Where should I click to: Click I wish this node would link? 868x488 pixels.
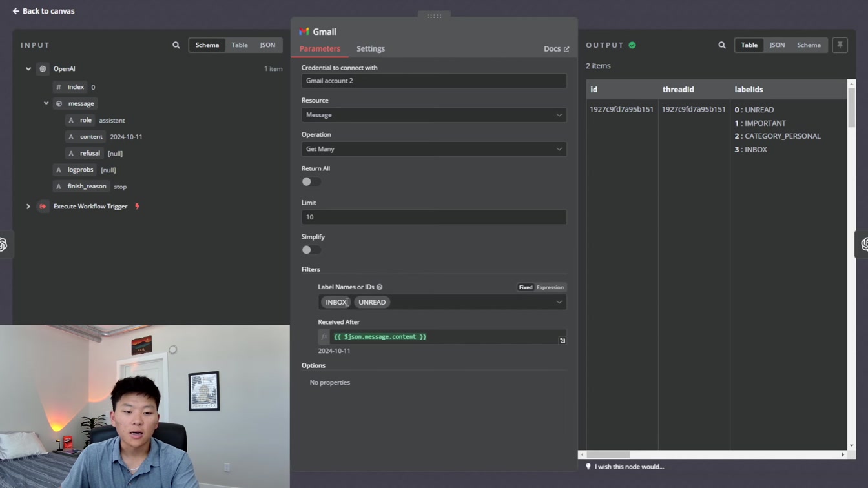tap(629, 467)
